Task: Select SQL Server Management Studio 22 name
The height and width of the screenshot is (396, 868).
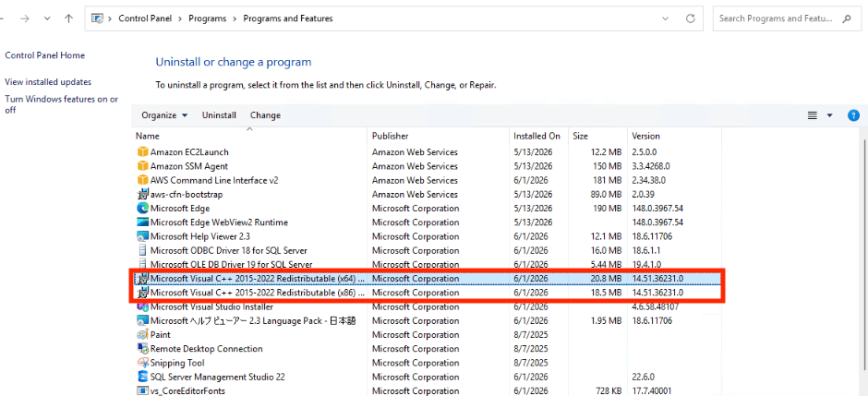Action: (x=218, y=377)
